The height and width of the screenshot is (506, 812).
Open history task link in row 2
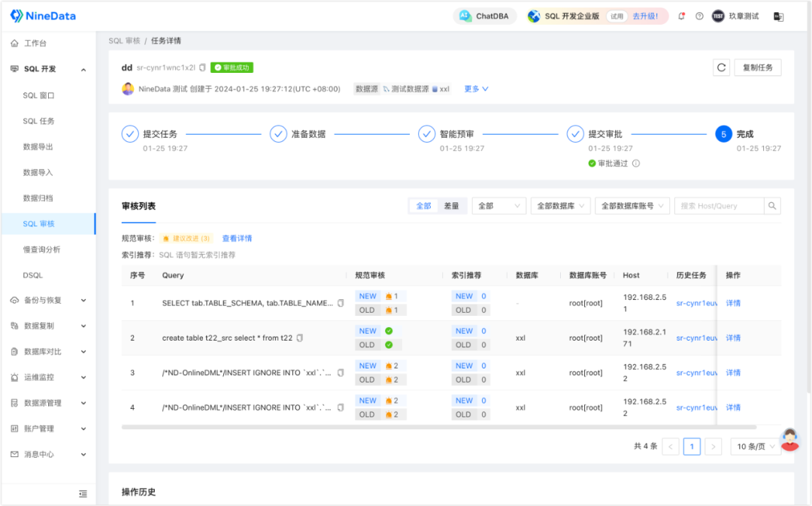(x=696, y=338)
